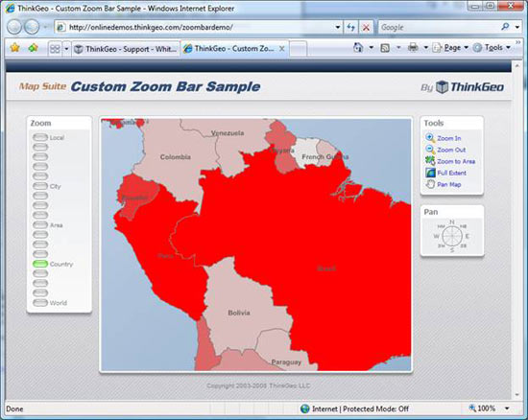Click the Print icon

tap(413, 48)
